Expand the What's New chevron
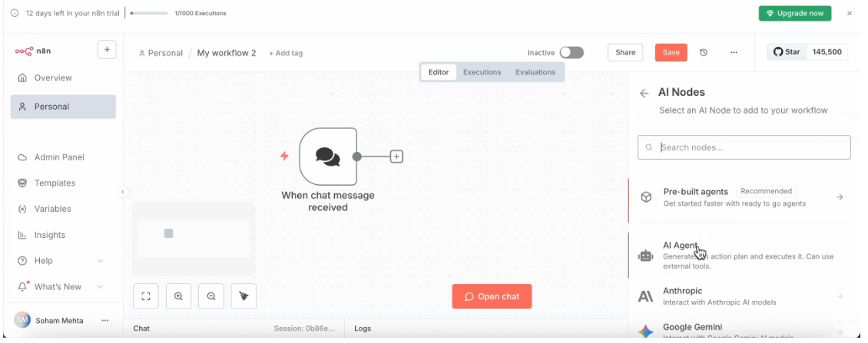868x343 pixels. point(101,286)
